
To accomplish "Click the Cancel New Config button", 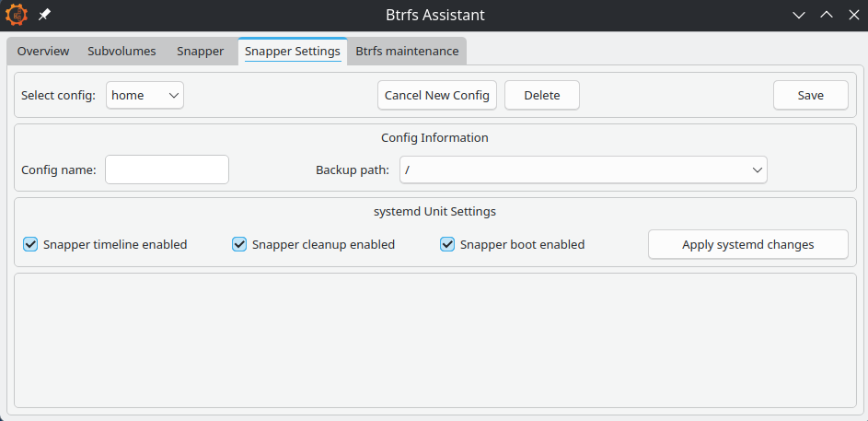I will (x=437, y=95).
